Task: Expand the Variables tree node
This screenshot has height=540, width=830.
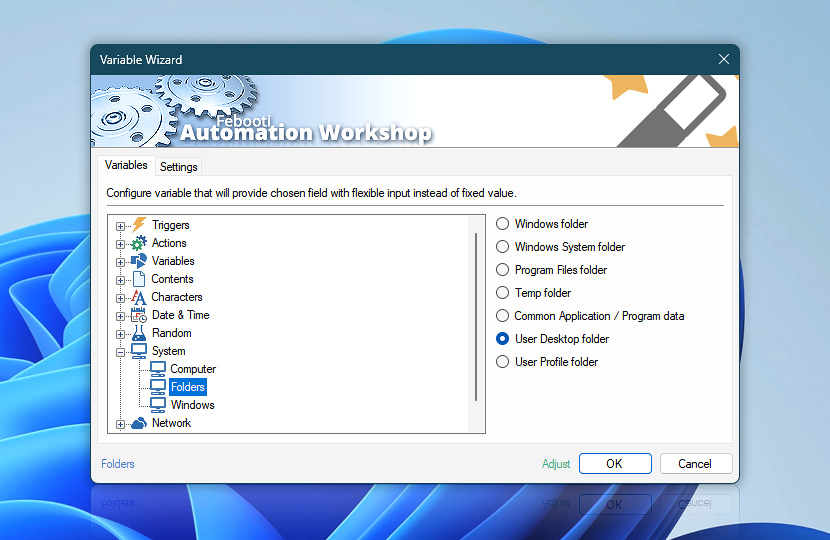Action: (x=120, y=263)
